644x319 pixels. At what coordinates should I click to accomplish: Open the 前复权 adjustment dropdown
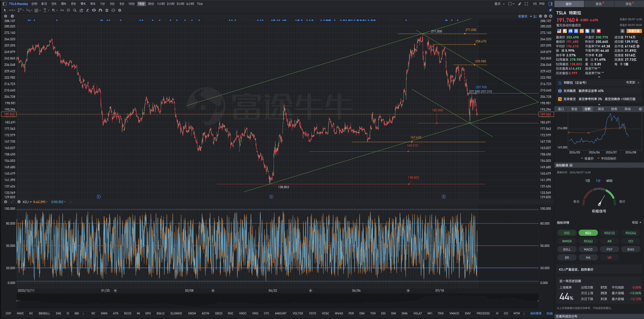click(x=525, y=16)
